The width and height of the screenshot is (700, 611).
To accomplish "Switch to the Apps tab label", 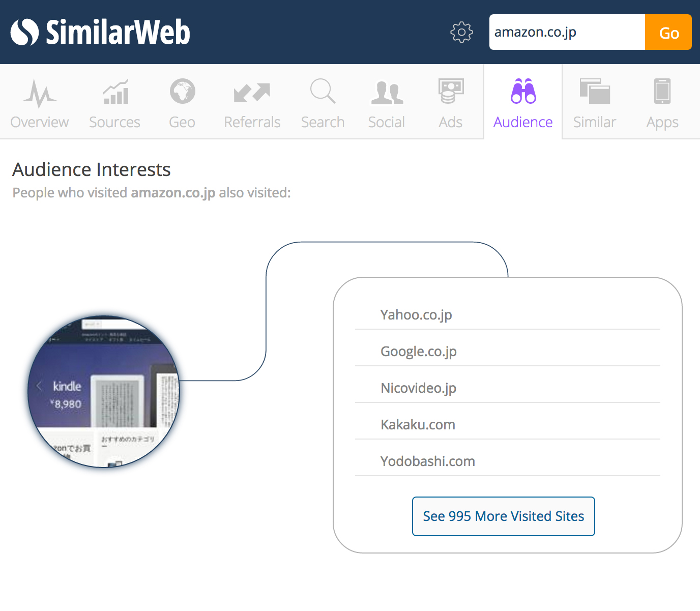I will pyautogui.click(x=662, y=123).
